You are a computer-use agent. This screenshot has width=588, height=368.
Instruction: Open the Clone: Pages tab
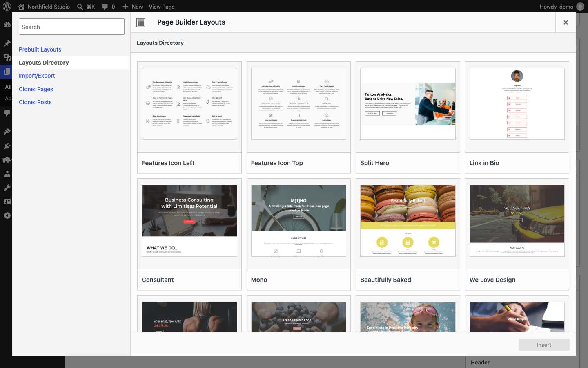[x=36, y=89]
